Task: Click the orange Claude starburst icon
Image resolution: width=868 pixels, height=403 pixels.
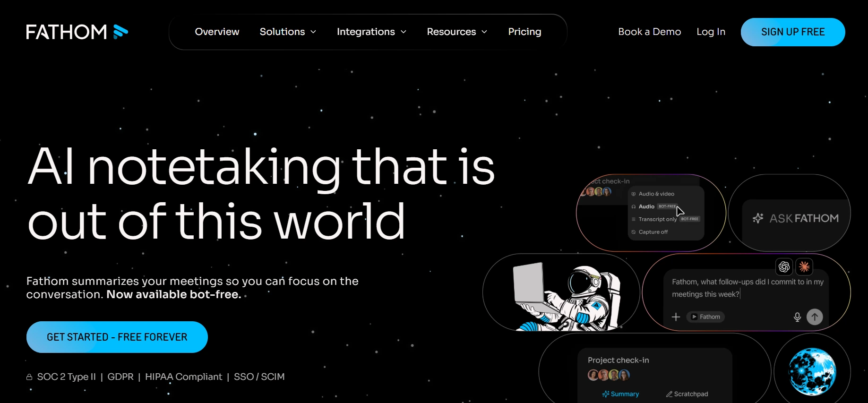Action: [x=804, y=267]
